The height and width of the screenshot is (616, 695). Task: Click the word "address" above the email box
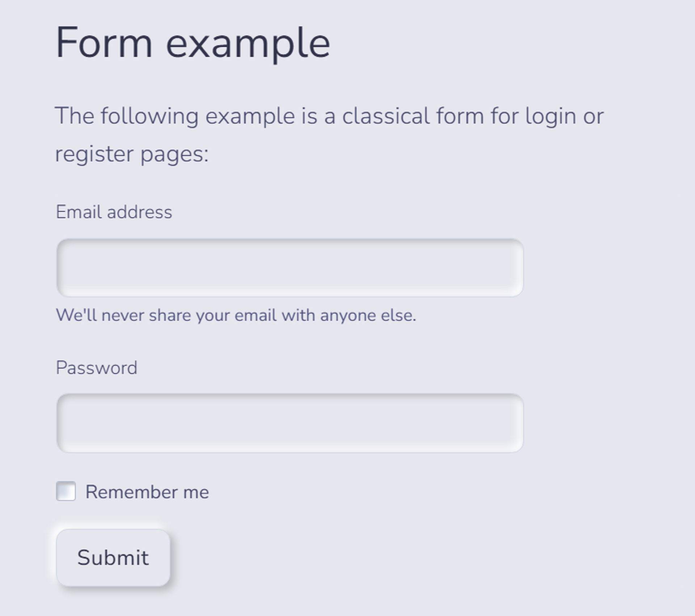140,212
